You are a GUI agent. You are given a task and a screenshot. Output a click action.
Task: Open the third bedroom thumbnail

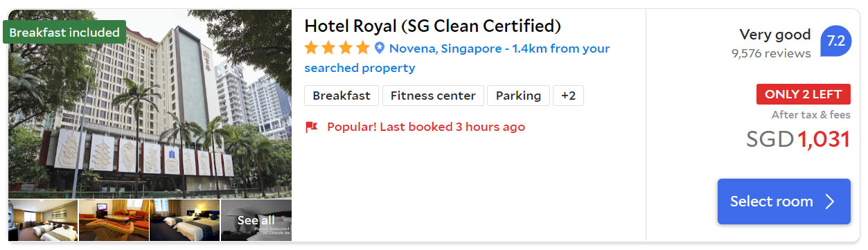click(x=184, y=220)
